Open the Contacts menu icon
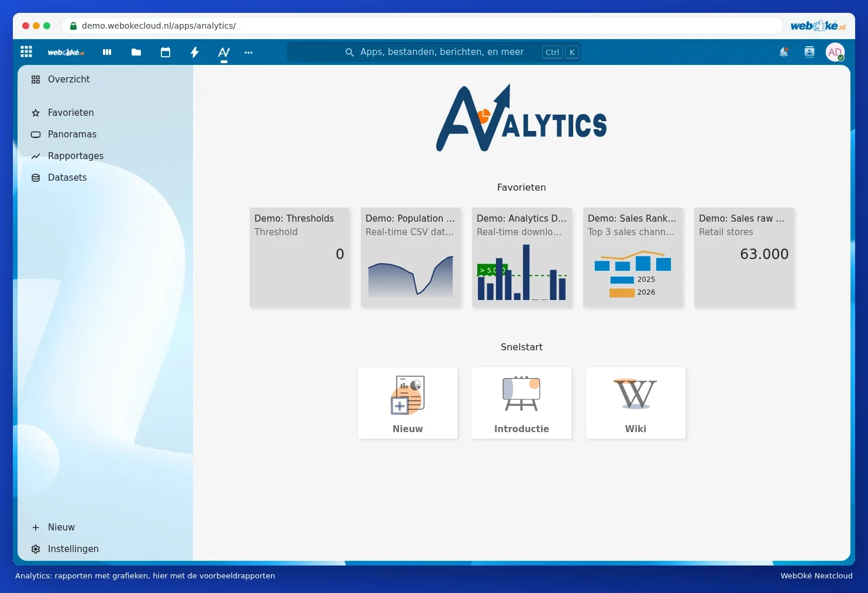Image resolution: width=868 pixels, height=593 pixels. [x=810, y=52]
